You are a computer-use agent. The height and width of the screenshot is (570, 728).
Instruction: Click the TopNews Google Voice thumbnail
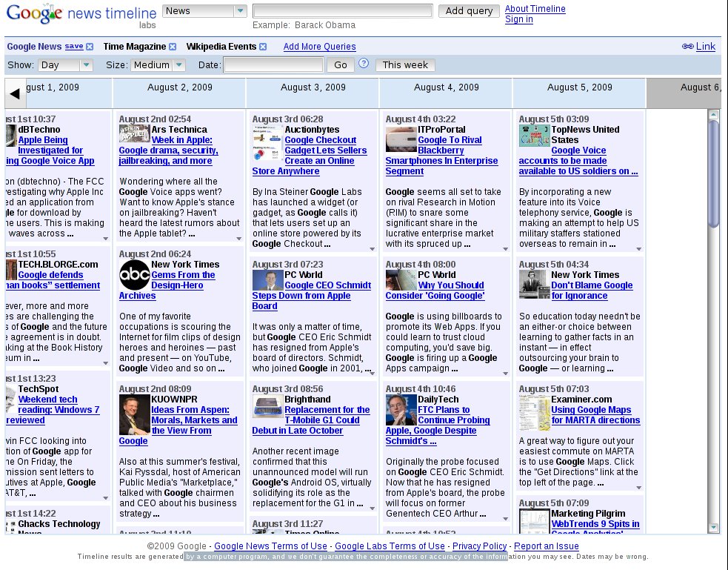534,136
